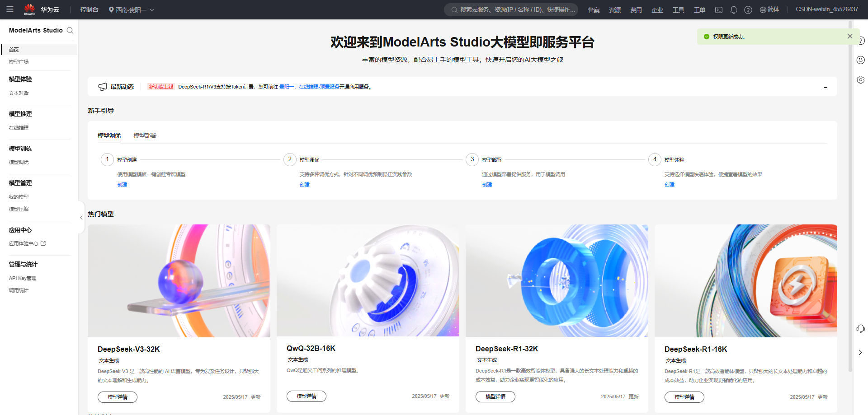Click the search box in the top bar
The image size is (868, 415).
click(x=511, y=9)
